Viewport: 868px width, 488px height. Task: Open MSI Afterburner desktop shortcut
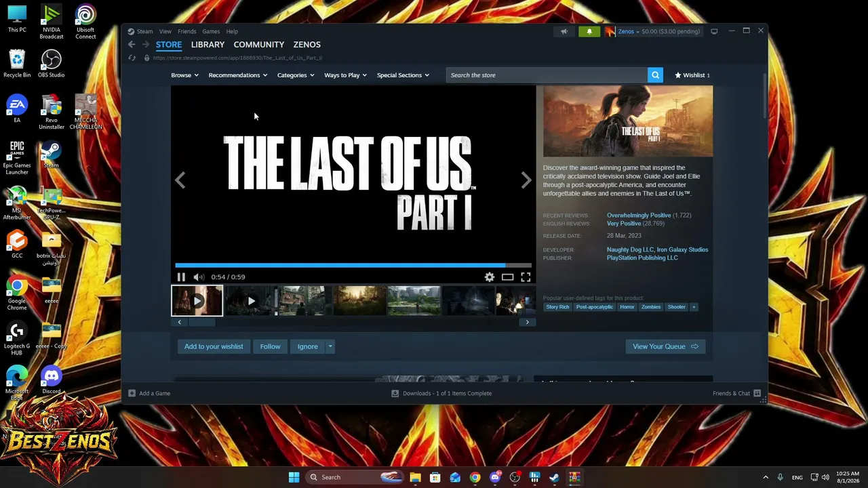[17, 203]
